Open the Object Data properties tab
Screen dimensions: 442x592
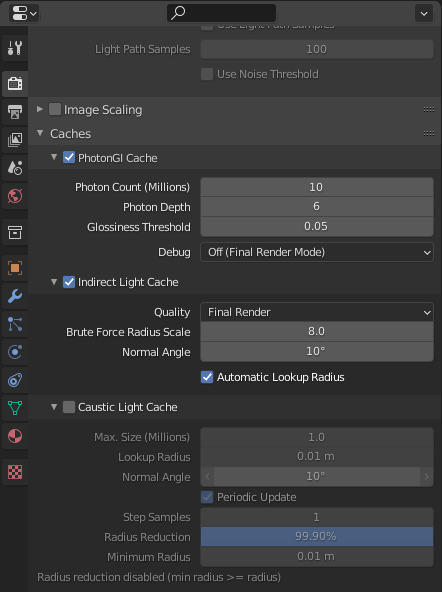pyautogui.click(x=15, y=408)
